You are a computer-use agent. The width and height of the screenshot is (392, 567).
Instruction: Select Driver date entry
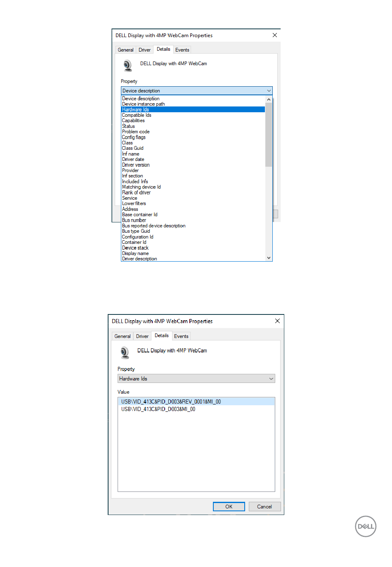[x=193, y=159]
